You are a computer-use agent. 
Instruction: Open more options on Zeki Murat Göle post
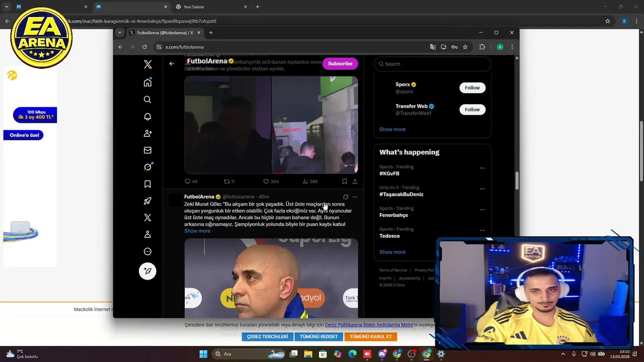pyautogui.click(x=355, y=197)
